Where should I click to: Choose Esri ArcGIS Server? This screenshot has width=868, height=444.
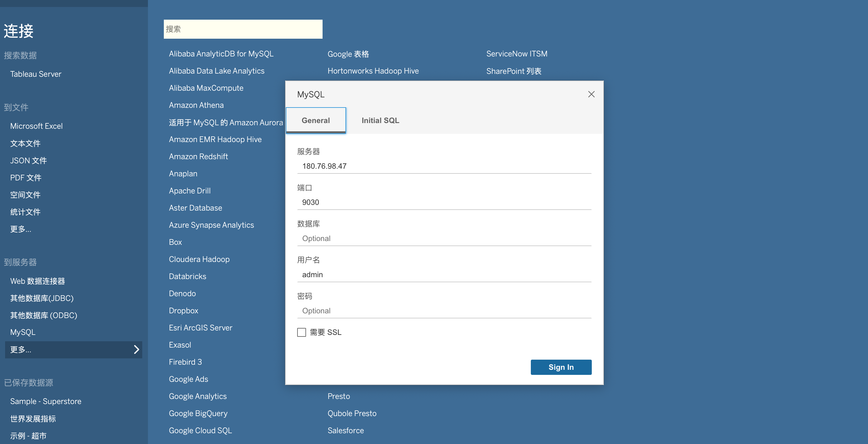(x=200, y=328)
